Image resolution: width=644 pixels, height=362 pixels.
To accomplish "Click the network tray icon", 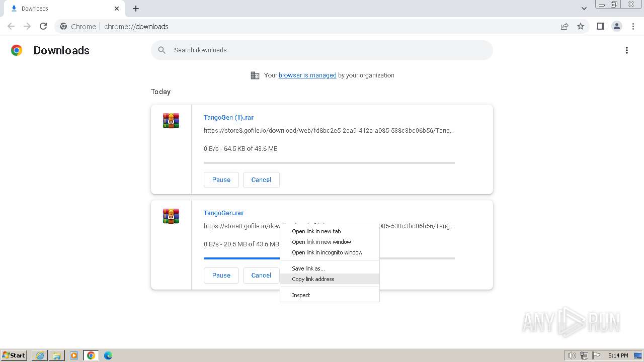I will coord(584,355).
